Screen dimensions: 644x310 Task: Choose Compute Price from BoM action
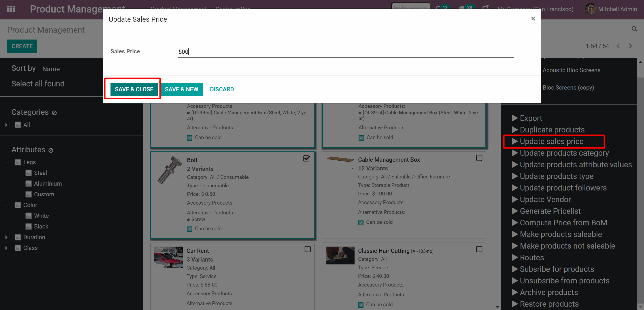coord(563,223)
